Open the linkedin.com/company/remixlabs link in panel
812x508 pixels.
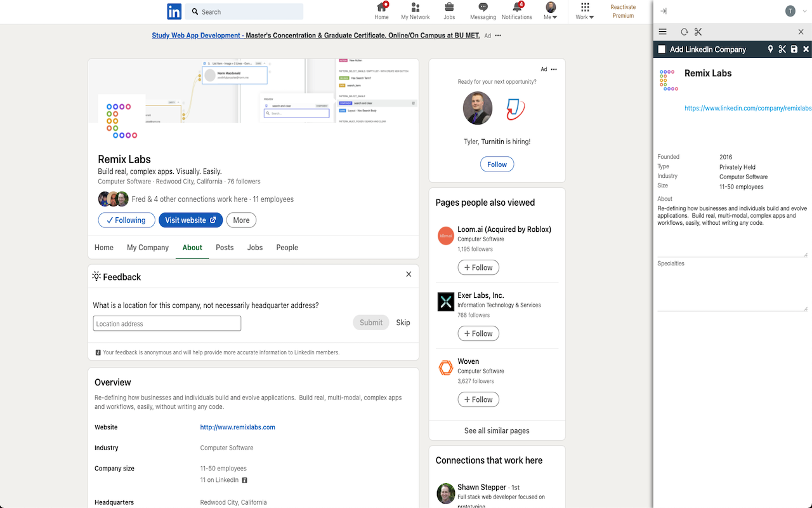pos(748,109)
